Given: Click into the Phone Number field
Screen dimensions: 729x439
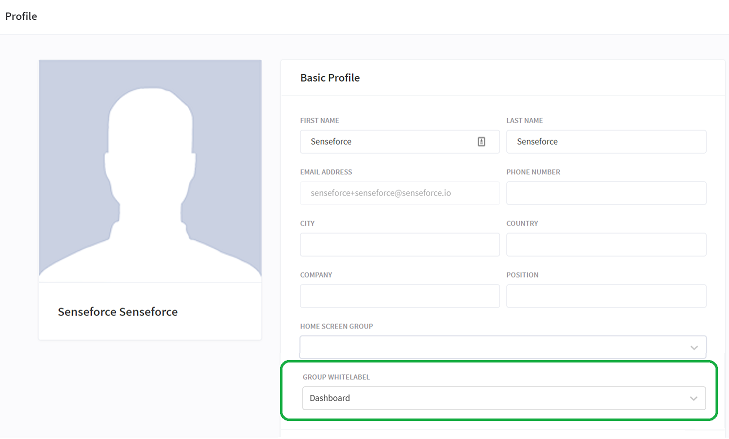Looking at the screenshot, I should pyautogui.click(x=606, y=193).
